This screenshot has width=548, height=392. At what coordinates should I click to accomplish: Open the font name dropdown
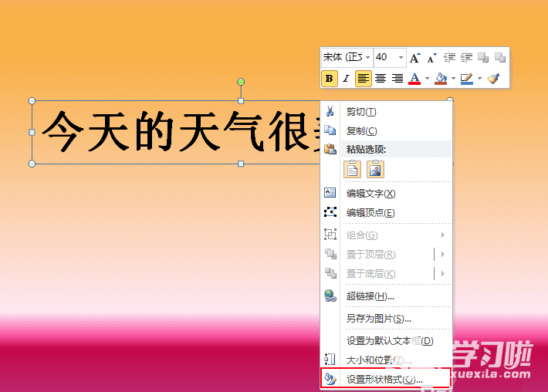368,58
